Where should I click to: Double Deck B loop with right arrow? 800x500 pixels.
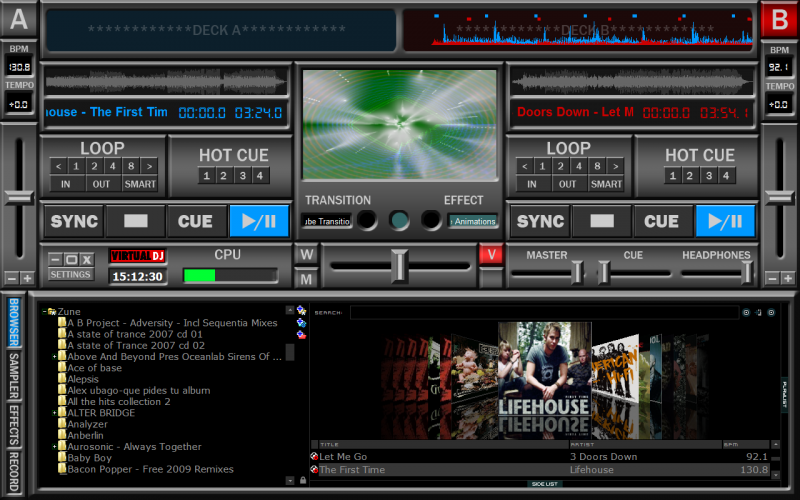[615, 166]
